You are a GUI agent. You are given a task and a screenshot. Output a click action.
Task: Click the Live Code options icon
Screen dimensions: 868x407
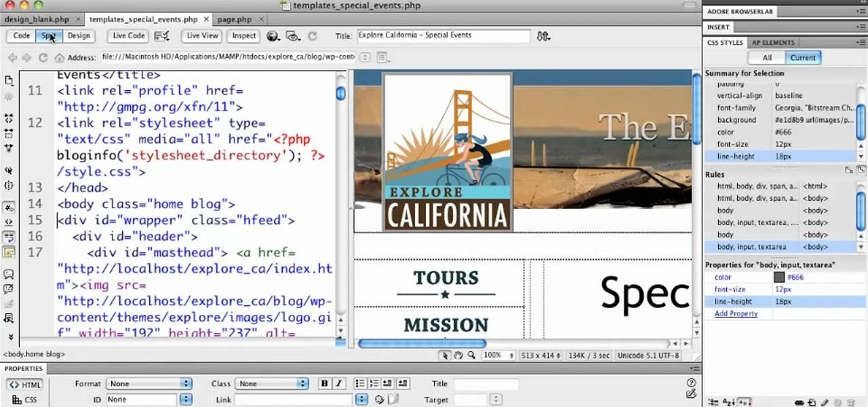(161, 36)
